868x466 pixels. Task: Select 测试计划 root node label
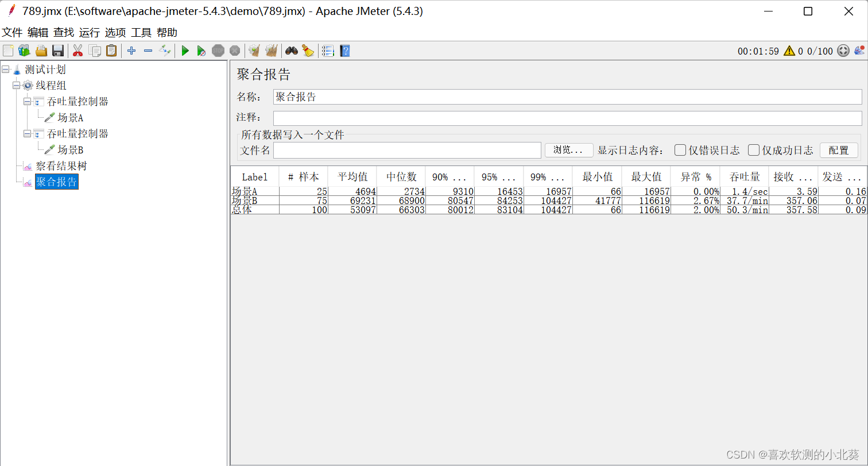point(45,70)
